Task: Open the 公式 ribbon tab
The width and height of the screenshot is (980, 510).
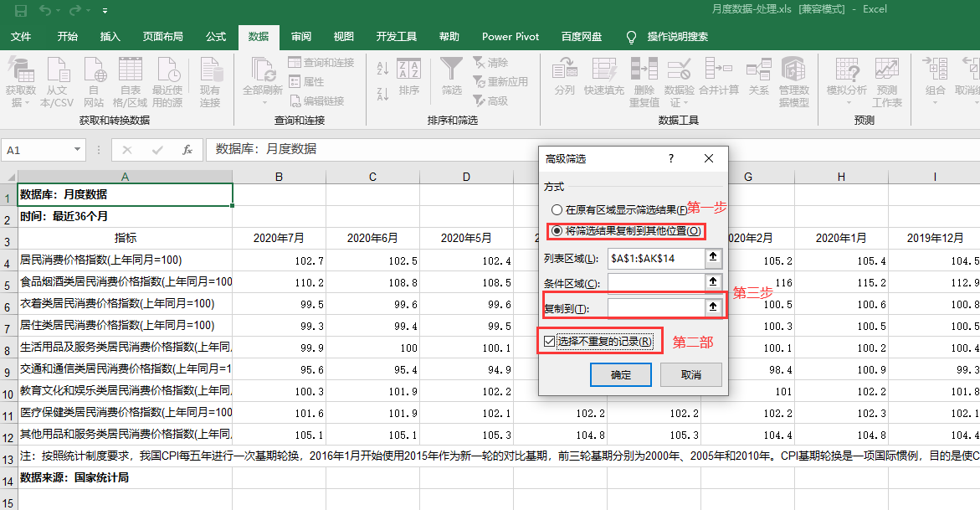Action: [216, 36]
